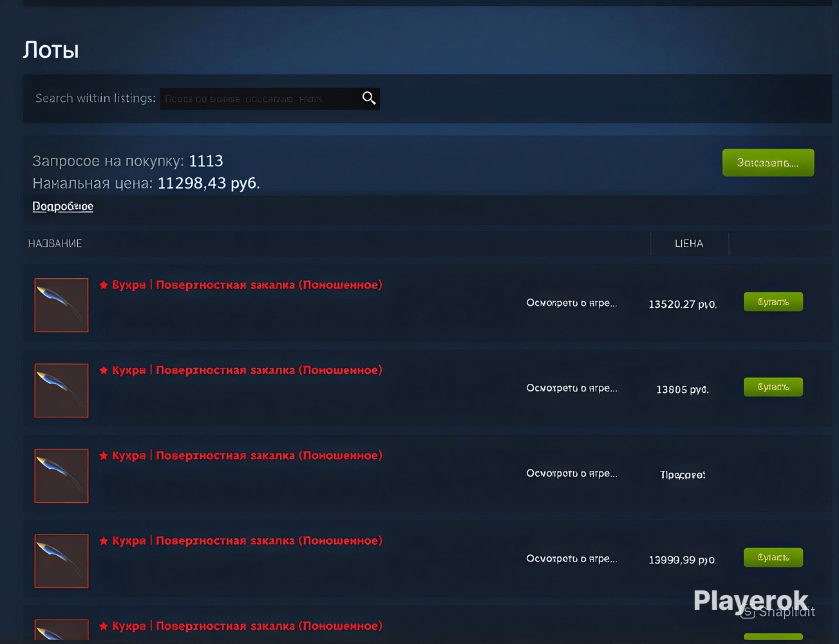Image resolution: width=839 pixels, height=644 pixels.
Task: Click the inspect in game link of fourth listing
Action: (572, 558)
